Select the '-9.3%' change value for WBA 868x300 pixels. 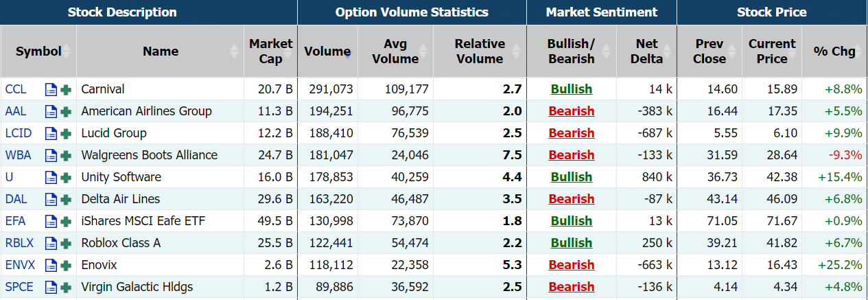pyautogui.click(x=845, y=155)
